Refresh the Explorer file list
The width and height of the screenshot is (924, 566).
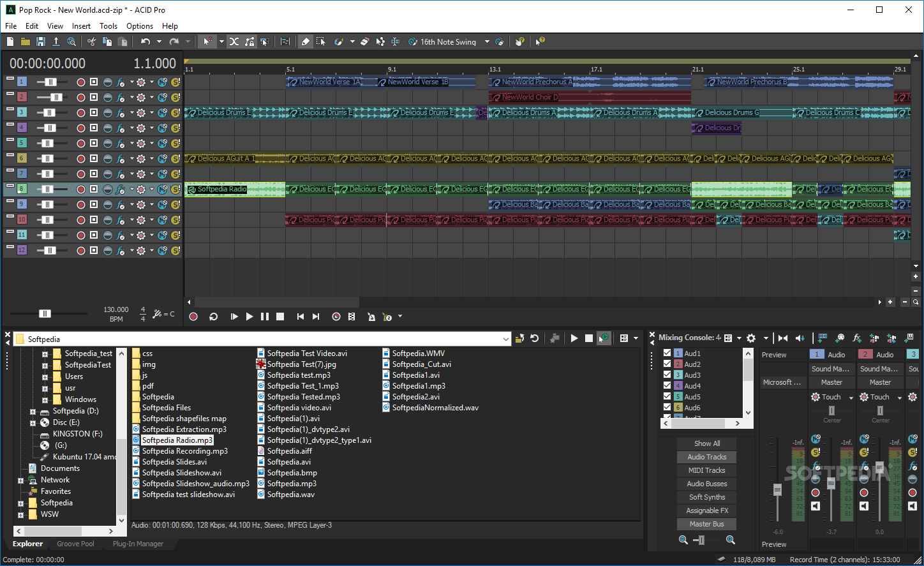[535, 339]
